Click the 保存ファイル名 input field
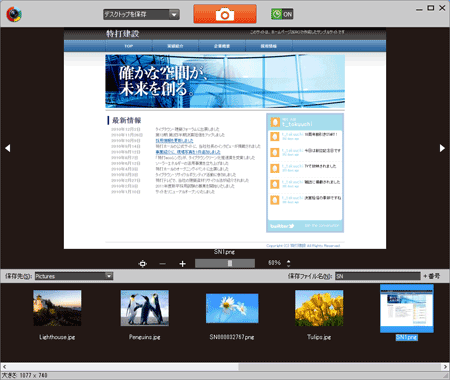Image resolution: width=450 pixels, height=380 pixels. click(x=378, y=276)
